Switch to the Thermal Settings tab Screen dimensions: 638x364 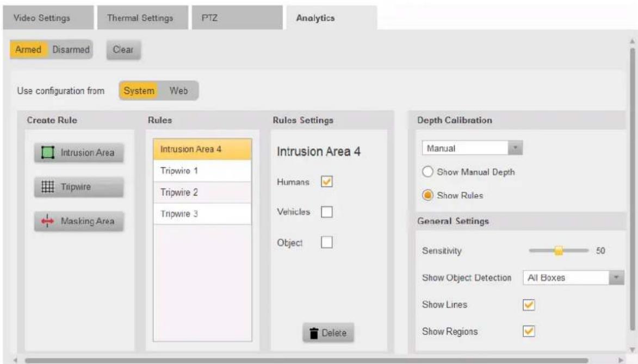143,18
